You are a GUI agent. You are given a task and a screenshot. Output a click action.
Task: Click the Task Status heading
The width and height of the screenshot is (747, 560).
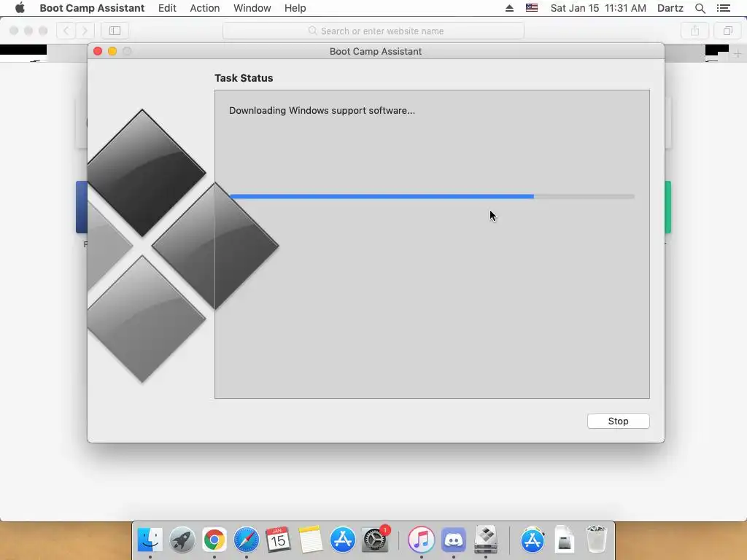click(x=244, y=78)
